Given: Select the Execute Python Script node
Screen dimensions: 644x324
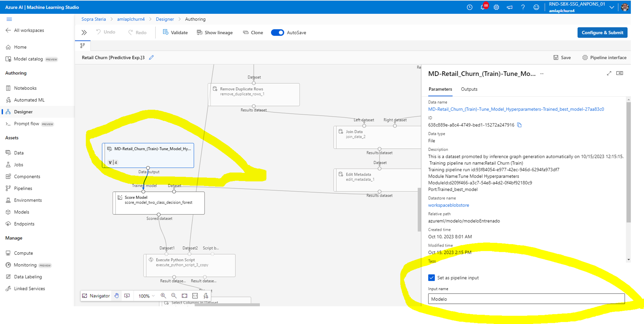Looking at the screenshot, I should pyautogui.click(x=190, y=265).
